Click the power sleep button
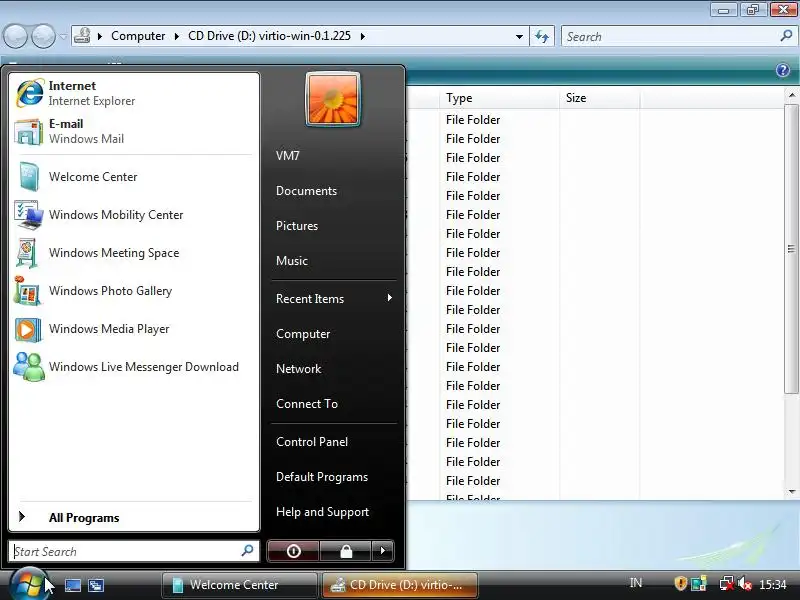800x600 pixels. (293, 551)
